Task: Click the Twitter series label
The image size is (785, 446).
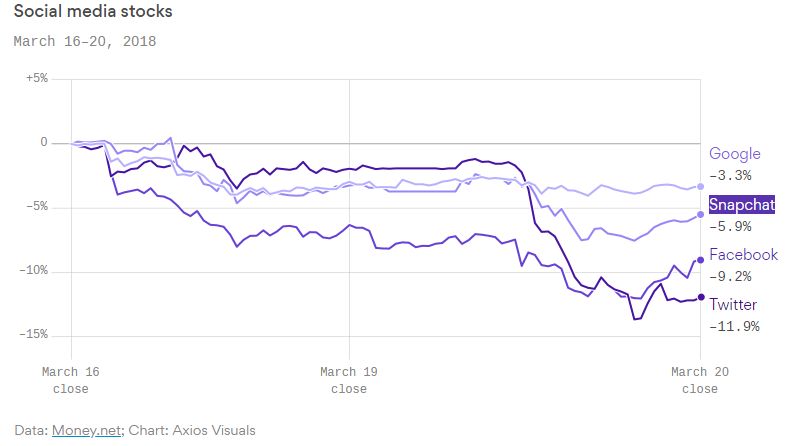Action: click(x=733, y=305)
